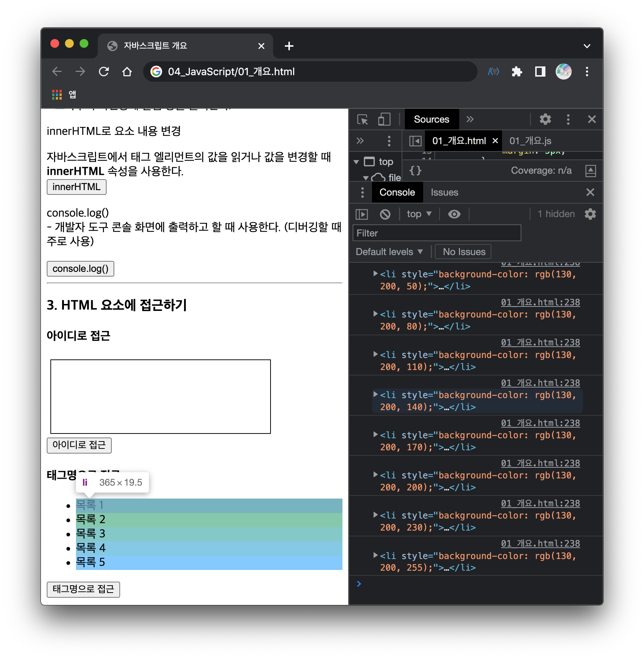Open the tab search dropdown arrow
Screen dimensions: 644x659
(x=587, y=46)
